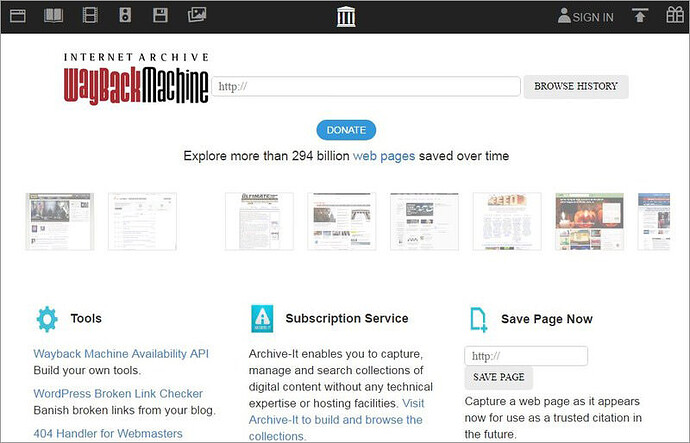Open the Software floppy disk icon
690x443 pixels.
(x=160, y=16)
